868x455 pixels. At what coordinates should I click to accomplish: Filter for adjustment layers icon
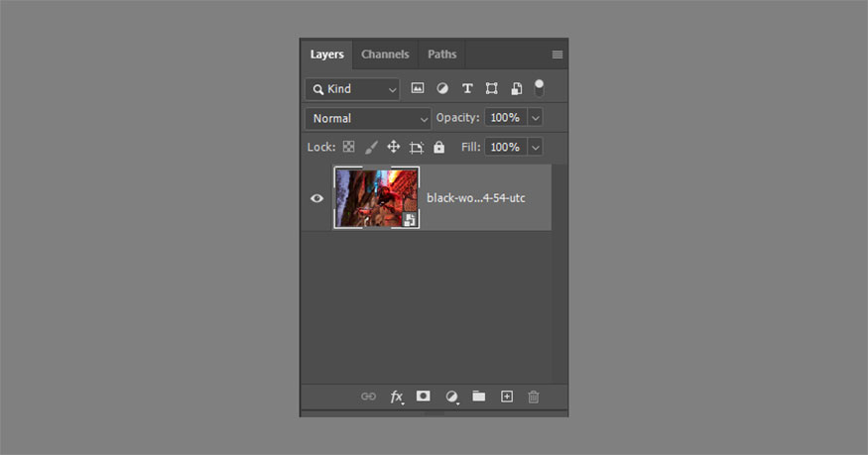[x=442, y=88]
